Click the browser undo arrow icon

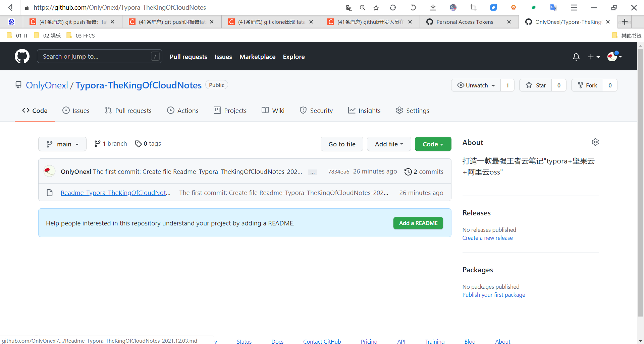point(413,7)
